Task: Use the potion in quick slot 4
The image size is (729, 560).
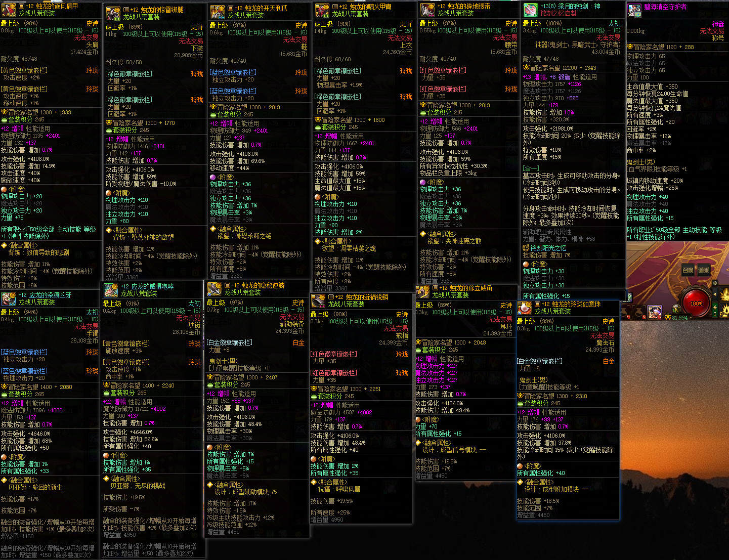Action: [626, 312]
